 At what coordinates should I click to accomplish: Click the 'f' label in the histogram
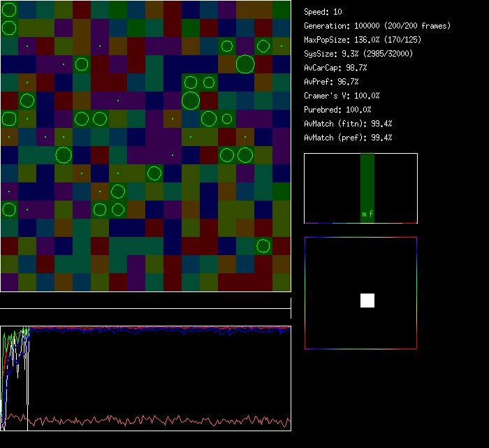point(371,214)
